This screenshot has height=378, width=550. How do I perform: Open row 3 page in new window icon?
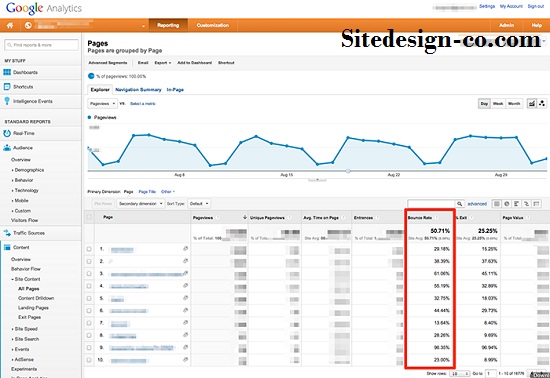(x=185, y=273)
